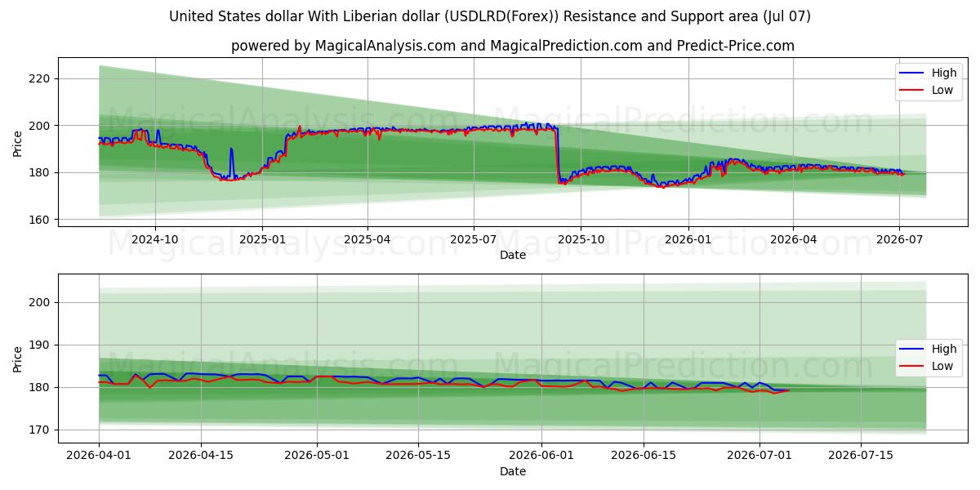Click the 2026-04 date tick label

(x=793, y=240)
